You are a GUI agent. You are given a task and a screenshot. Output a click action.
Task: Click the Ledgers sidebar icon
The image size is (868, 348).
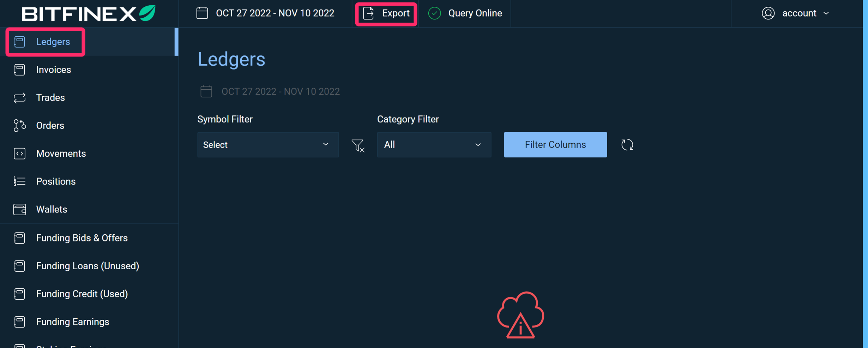pyautogui.click(x=19, y=42)
